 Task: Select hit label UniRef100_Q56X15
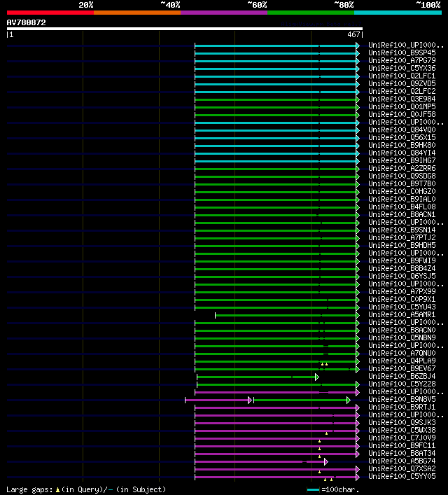[402, 137]
